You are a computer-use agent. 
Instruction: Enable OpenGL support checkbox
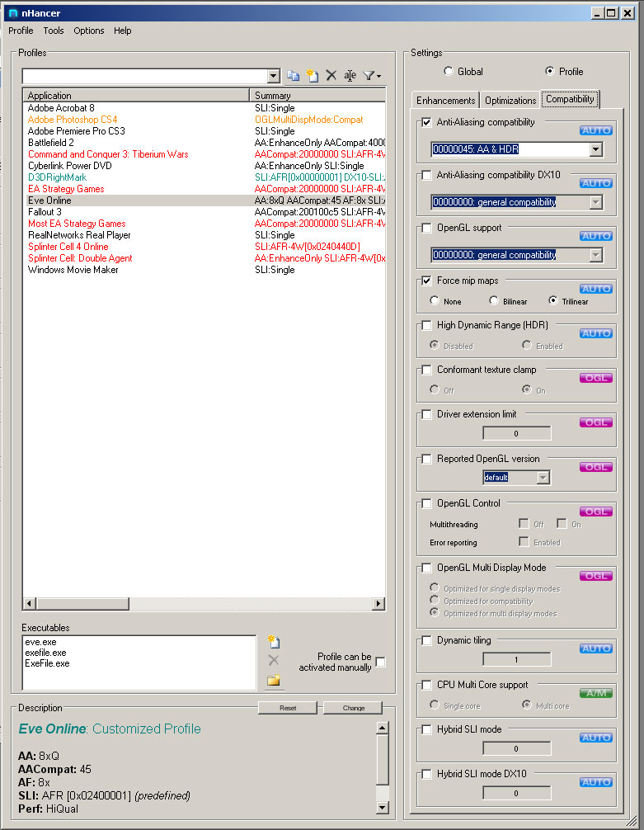426,229
